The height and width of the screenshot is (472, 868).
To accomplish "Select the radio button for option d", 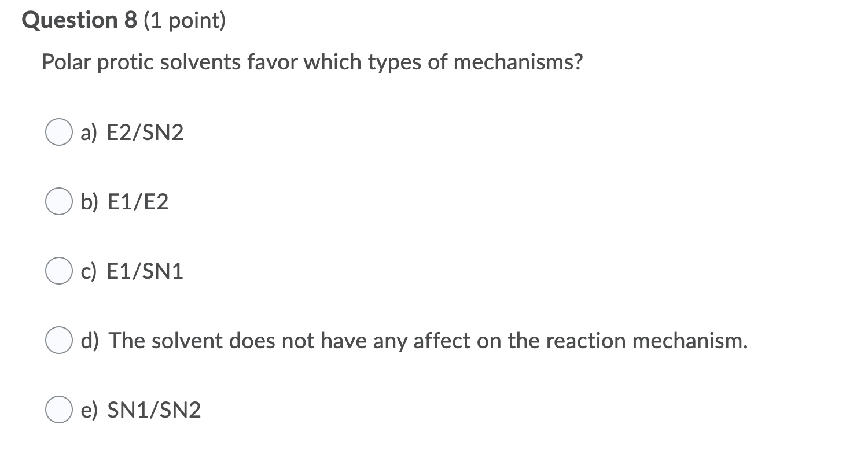I will [x=58, y=341].
